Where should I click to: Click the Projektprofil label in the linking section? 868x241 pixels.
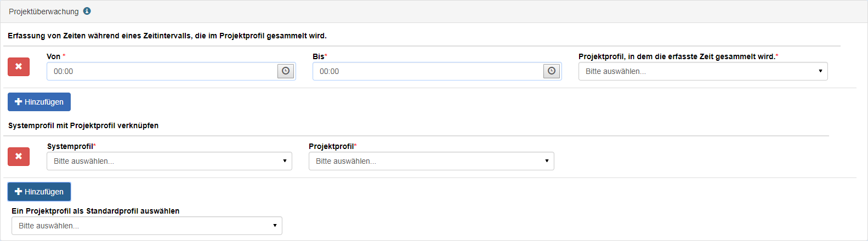coord(331,146)
